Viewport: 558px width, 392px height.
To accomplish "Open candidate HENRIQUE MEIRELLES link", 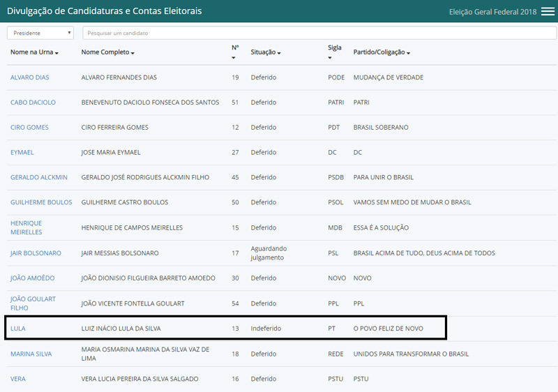I will coord(26,227).
